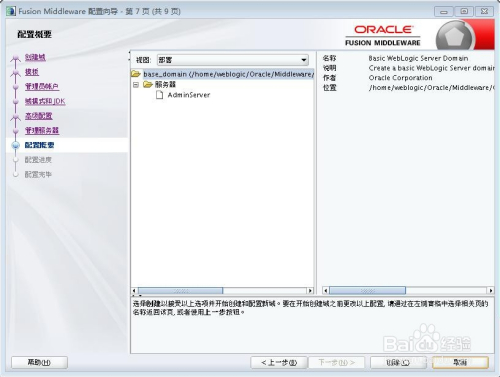Click the step marker beside 高级配置

coord(15,117)
